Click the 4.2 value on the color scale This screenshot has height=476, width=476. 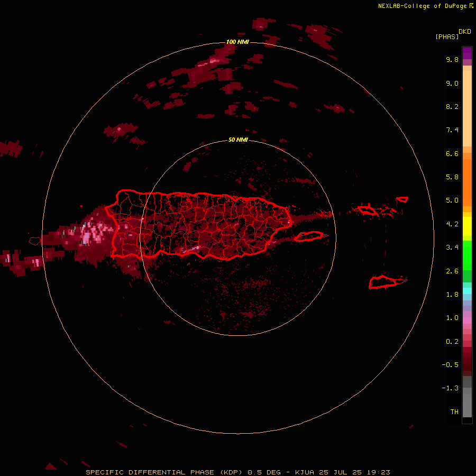(x=452, y=224)
